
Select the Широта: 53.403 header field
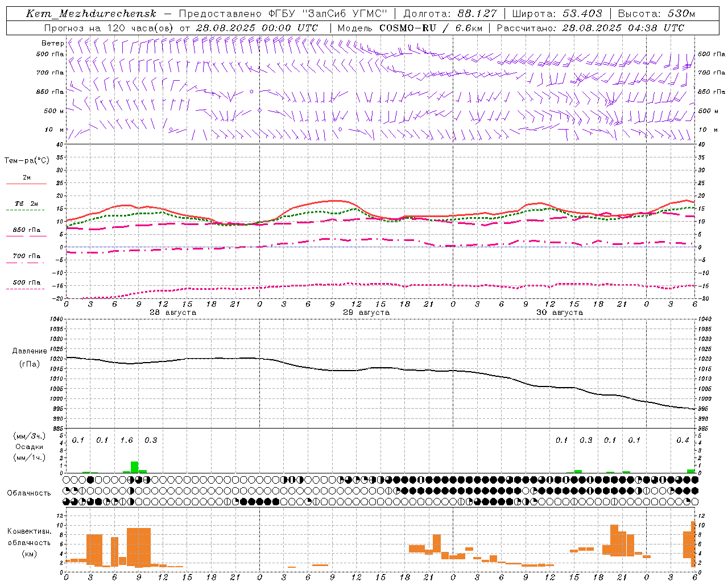[x=557, y=14]
